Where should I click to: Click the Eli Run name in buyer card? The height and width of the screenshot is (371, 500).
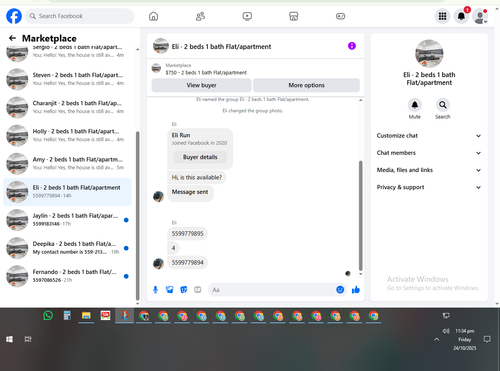pyautogui.click(x=181, y=135)
